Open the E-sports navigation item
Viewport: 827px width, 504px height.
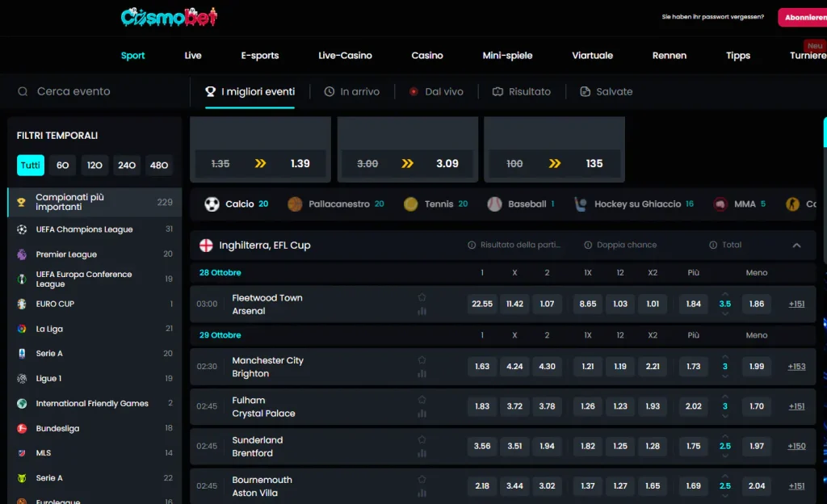tap(260, 56)
